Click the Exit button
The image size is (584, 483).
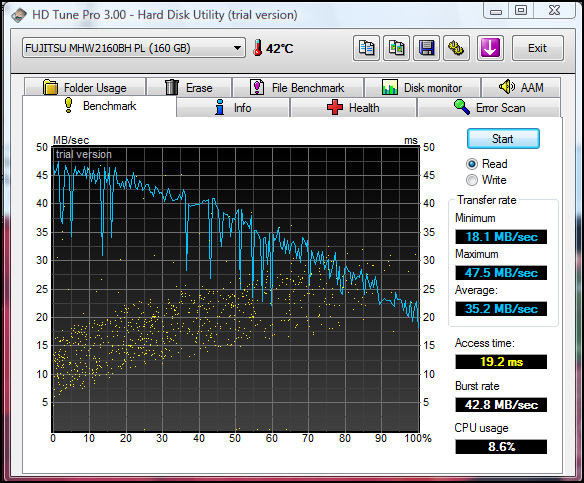pos(537,48)
